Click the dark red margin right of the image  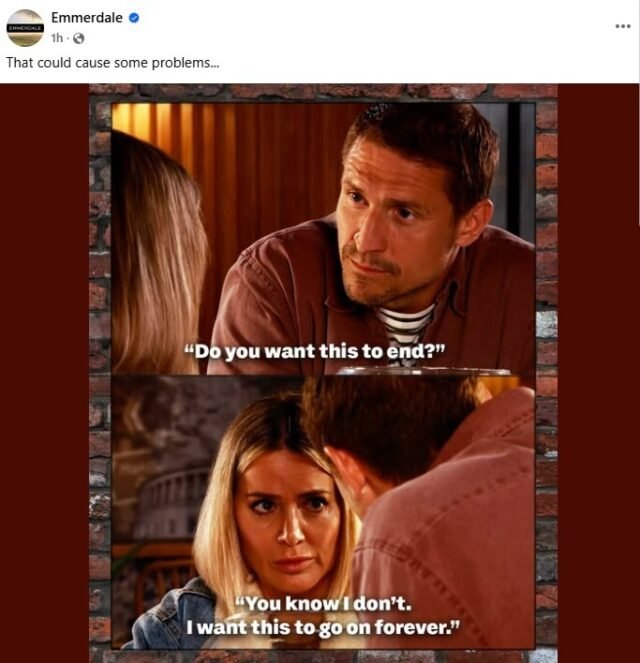click(x=598, y=372)
